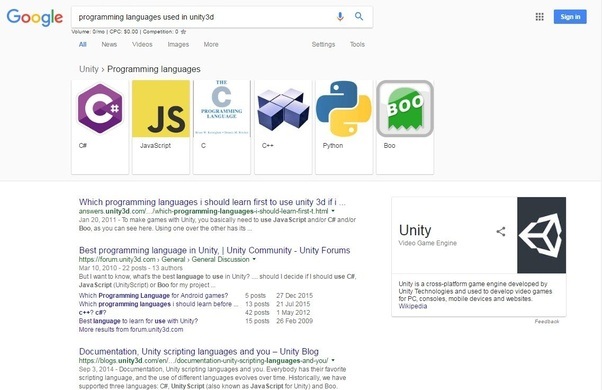602x390 pixels.
Task: Select the Python logo card image
Action: (344, 109)
